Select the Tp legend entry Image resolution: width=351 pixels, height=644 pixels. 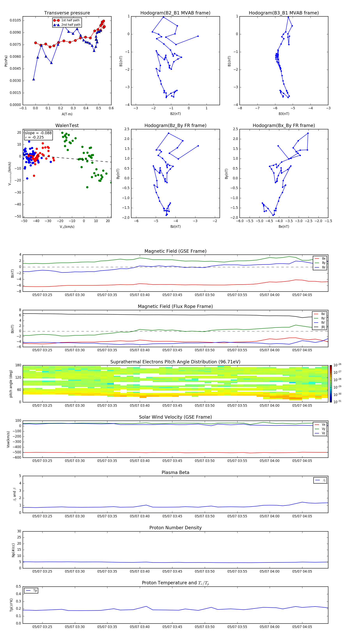[x=31, y=591]
